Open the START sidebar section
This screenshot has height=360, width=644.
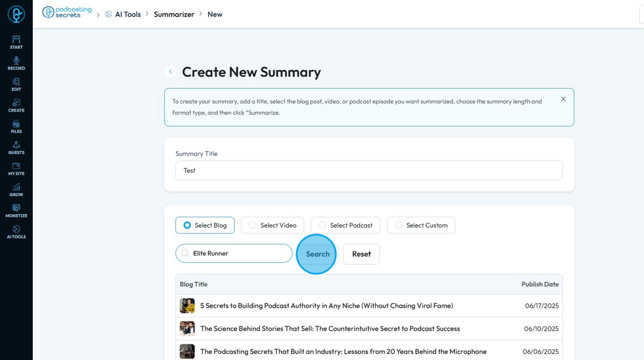click(16, 42)
